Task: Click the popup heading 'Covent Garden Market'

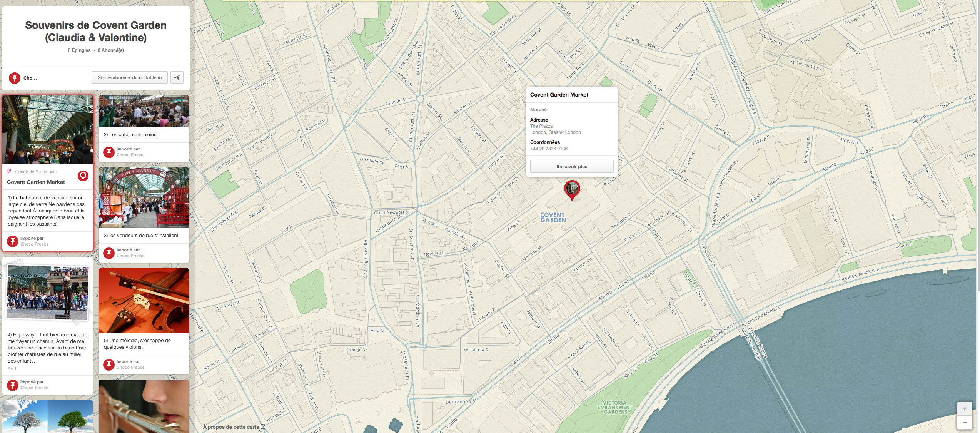Action: pos(559,95)
